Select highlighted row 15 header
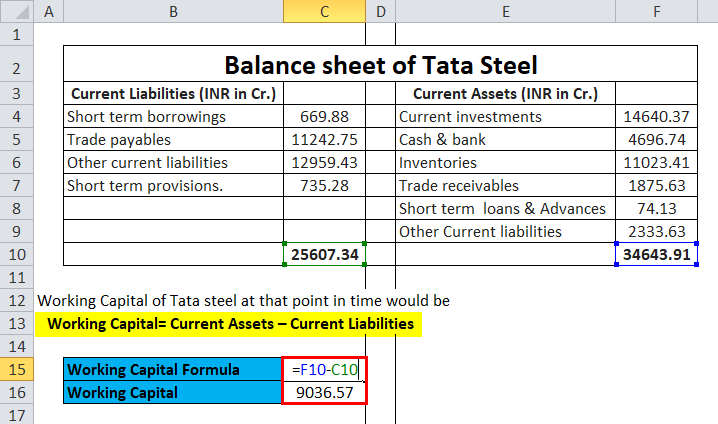718x424 pixels. pos(16,370)
